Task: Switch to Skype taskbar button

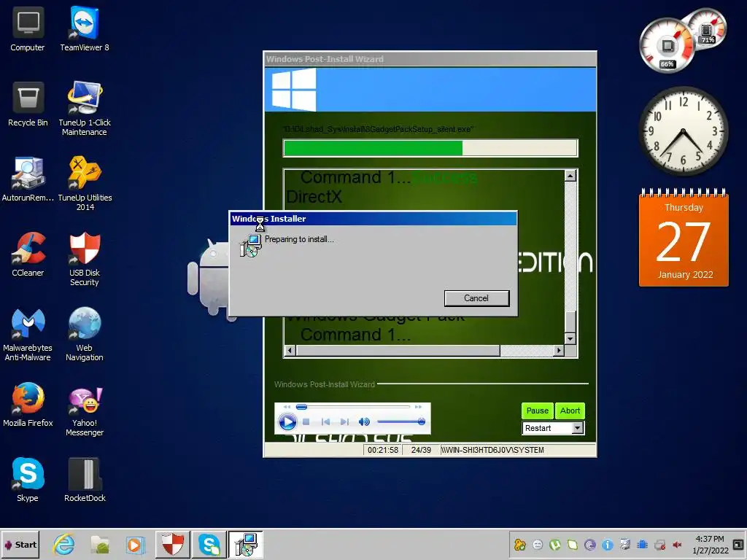Action: tap(209, 544)
